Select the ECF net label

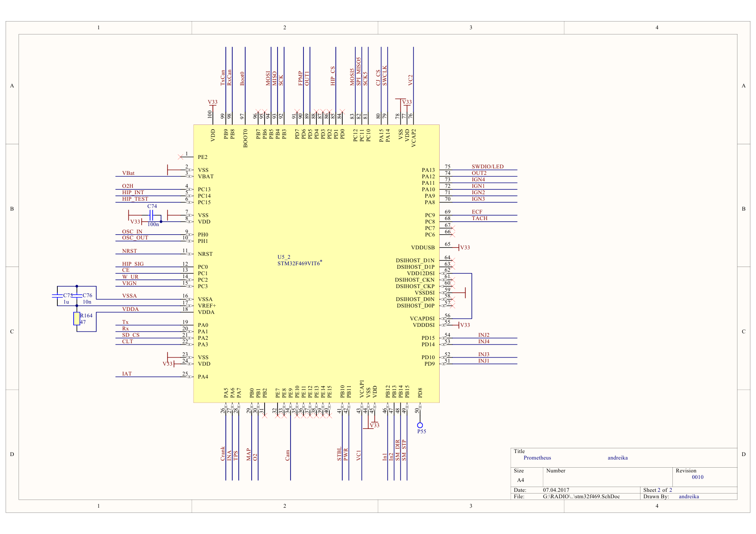point(477,212)
